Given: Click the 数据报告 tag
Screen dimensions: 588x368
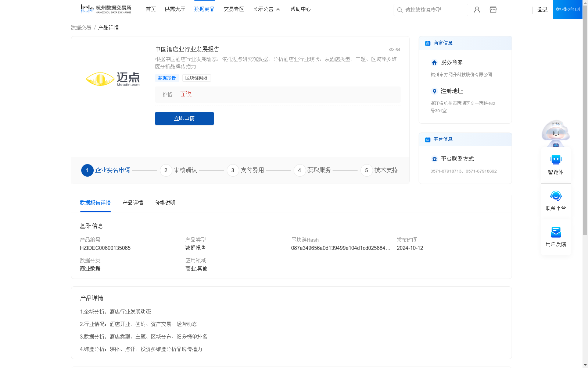Looking at the screenshot, I should tap(167, 78).
